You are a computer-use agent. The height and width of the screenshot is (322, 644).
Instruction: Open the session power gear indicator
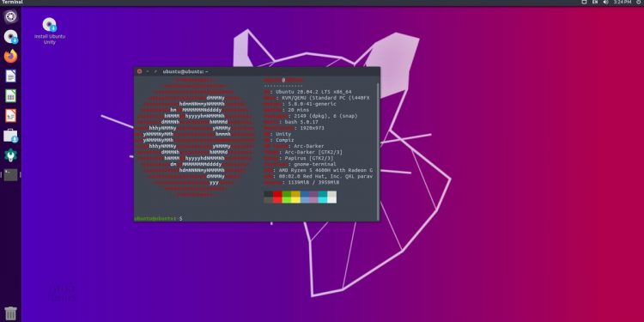[x=638, y=3]
